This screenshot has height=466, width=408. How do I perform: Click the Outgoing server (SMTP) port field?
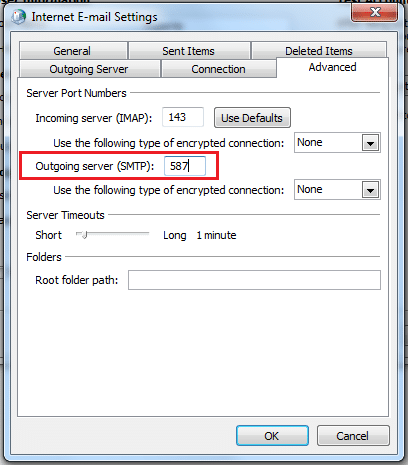click(185, 166)
